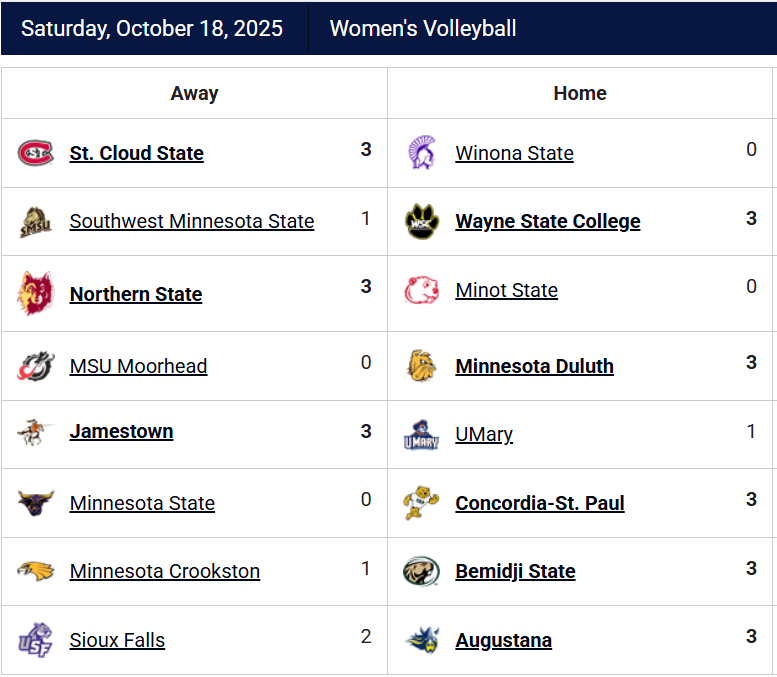The height and width of the screenshot is (677, 777).
Task: Click the Away column header
Action: pos(194,93)
